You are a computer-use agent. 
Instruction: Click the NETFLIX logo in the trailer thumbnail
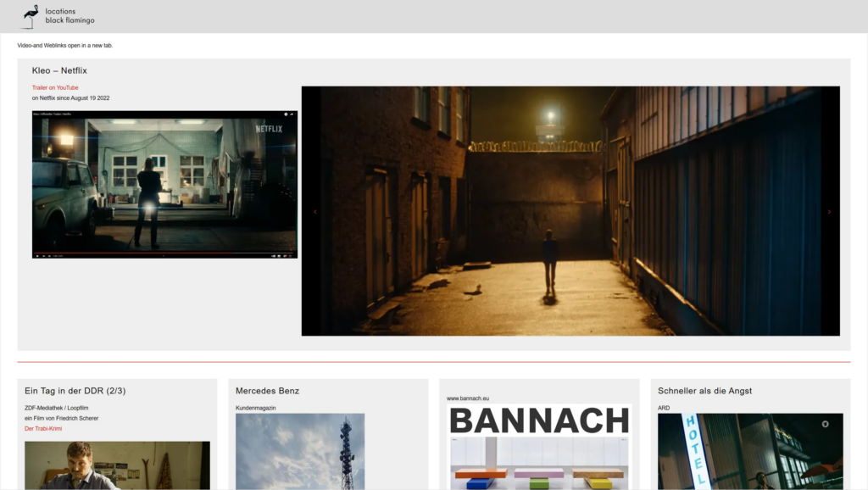tap(269, 129)
